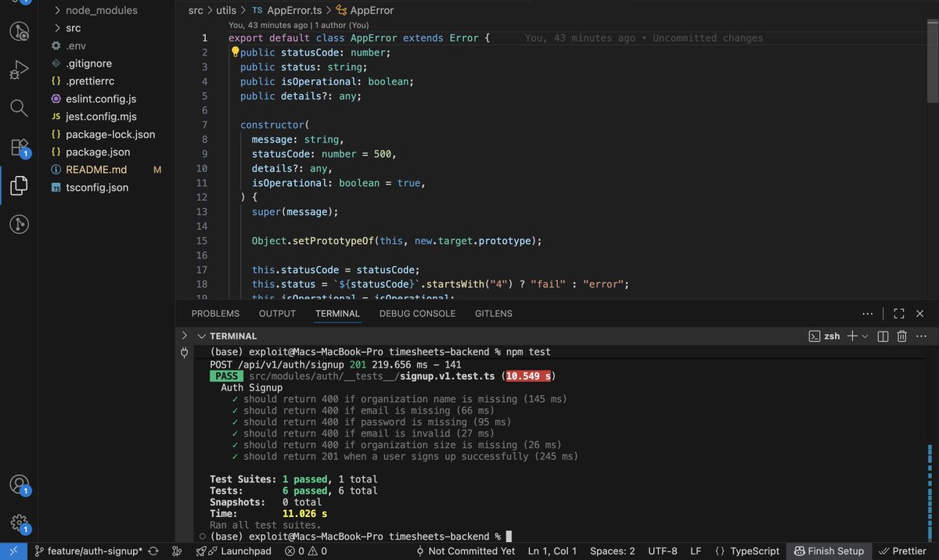Open the Manage gear icon
The height and width of the screenshot is (560, 939).
tap(19, 523)
